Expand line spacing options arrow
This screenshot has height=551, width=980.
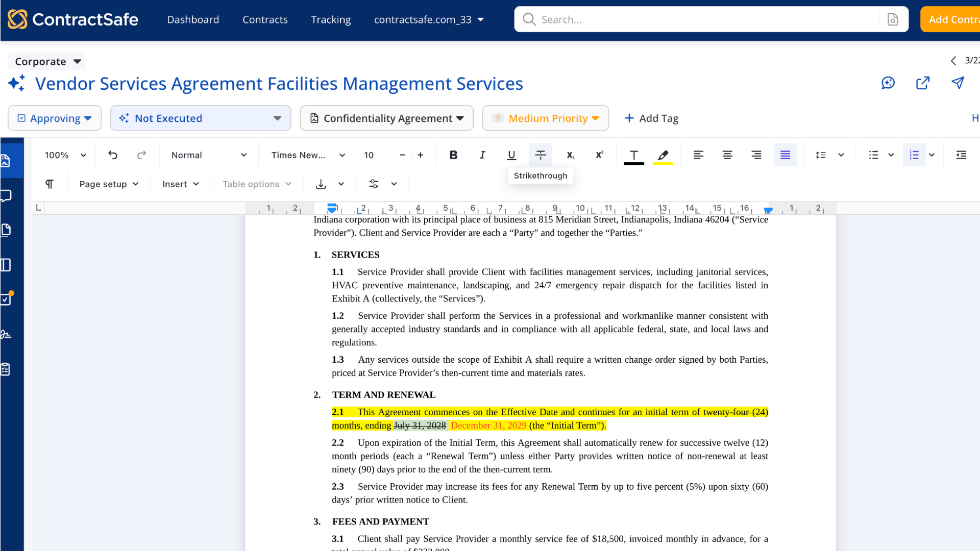841,155
